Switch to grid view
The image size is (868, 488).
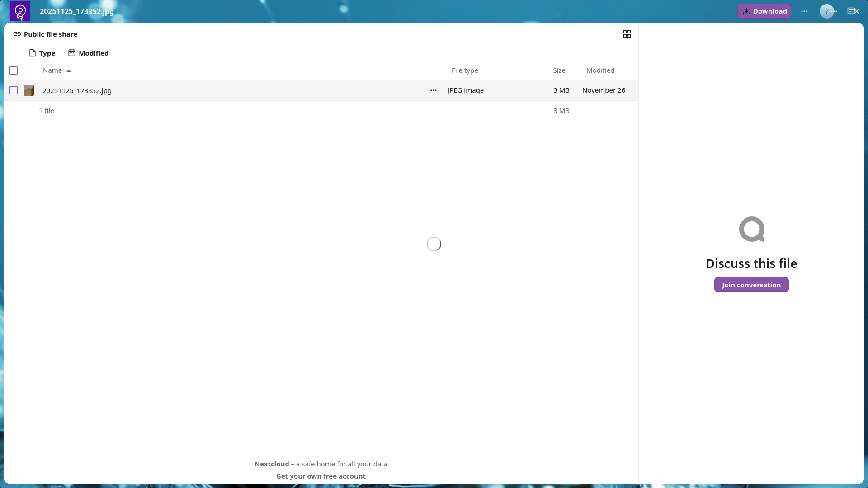click(627, 34)
